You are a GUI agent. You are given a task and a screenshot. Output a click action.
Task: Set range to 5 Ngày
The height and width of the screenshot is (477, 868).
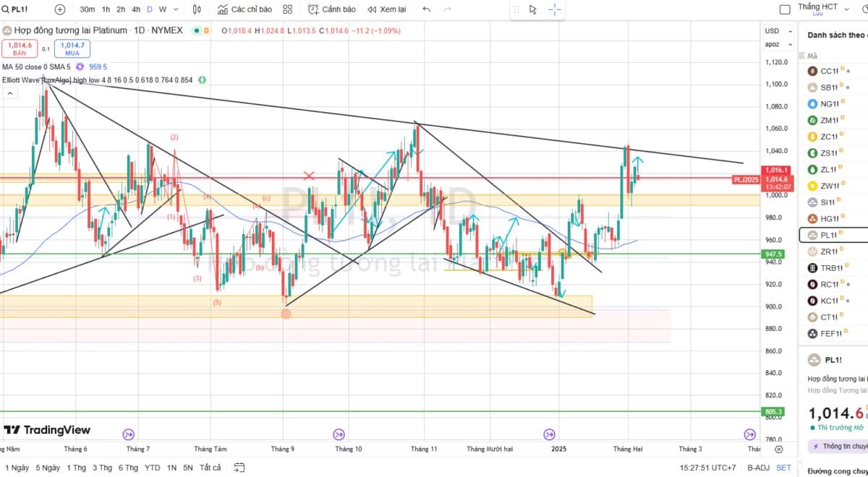click(x=48, y=468)
